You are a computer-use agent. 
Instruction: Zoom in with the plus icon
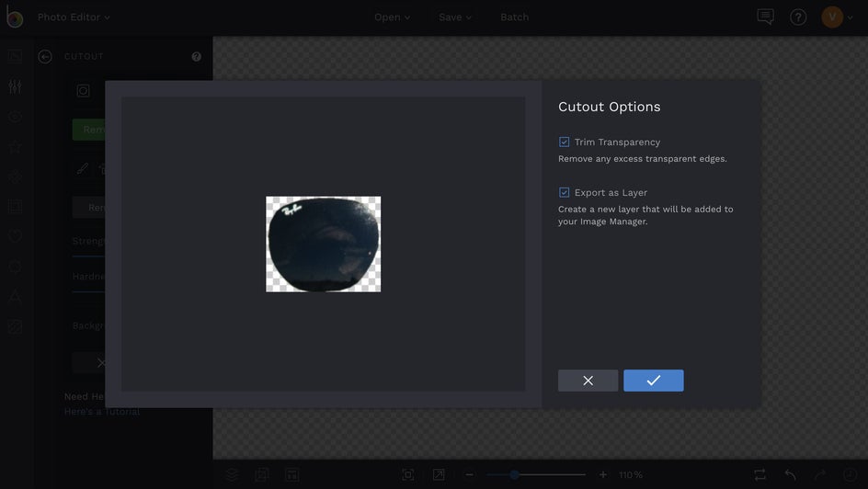603,474
